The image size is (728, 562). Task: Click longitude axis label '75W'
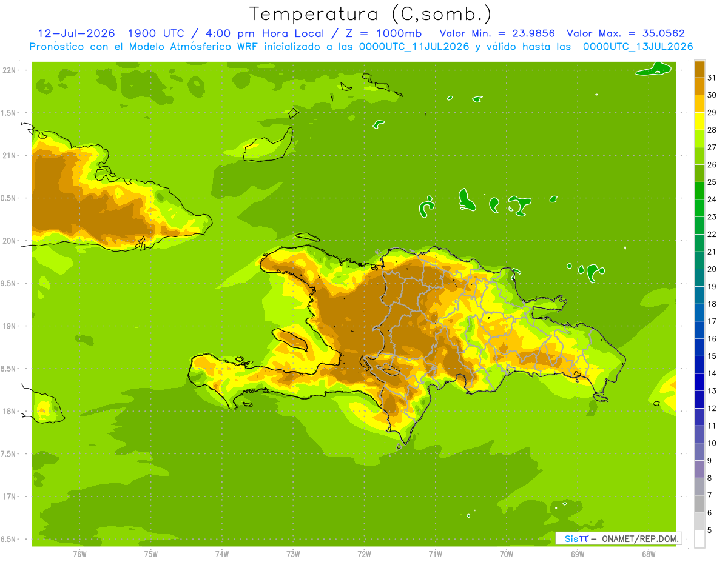(x=150, y=554)
